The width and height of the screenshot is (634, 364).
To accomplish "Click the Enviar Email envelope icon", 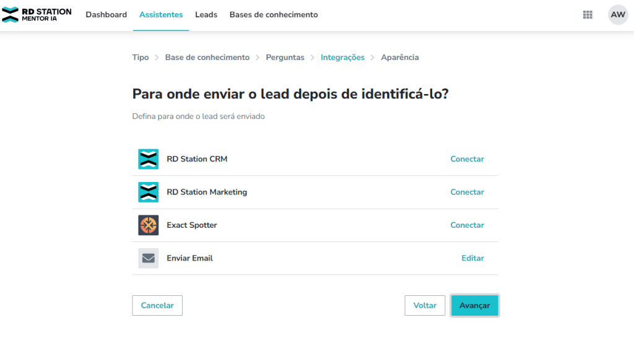I will coord(149,258).
